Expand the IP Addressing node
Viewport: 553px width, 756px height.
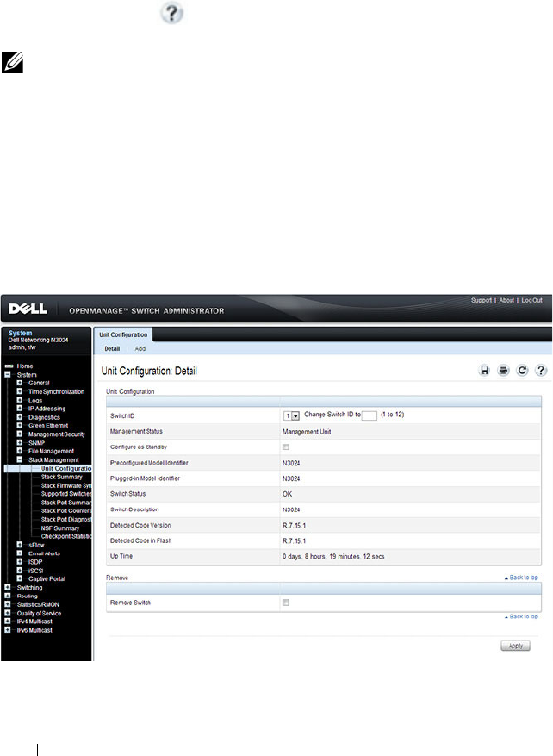(19, 409)
